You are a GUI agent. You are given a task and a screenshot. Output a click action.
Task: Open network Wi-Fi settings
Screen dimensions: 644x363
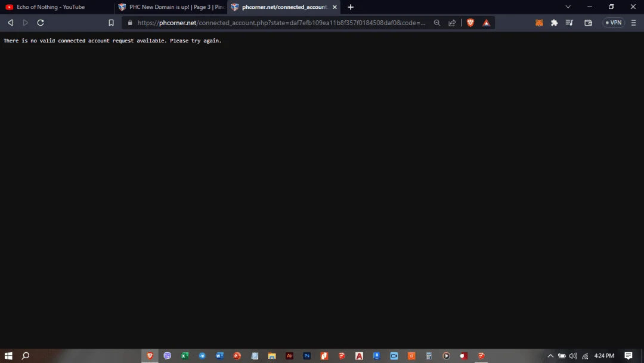[x=585, y=356]
